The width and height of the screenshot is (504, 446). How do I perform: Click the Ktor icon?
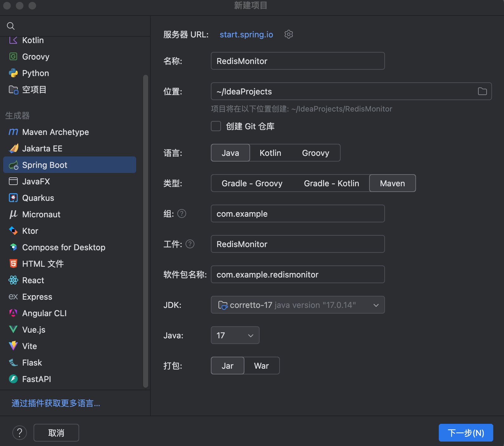click(x=13, y=231)
